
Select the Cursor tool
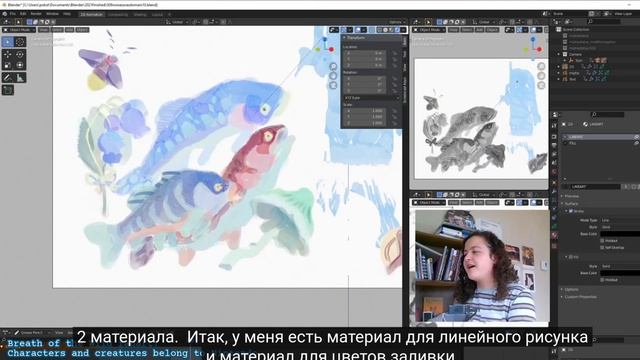[x=20, y=42]
